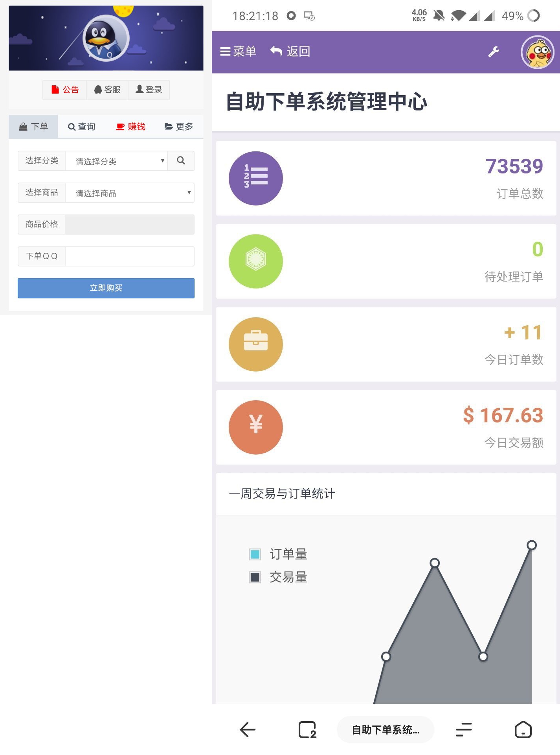The height and width of the screenshot is (755, 560).
Task: Tap the 一周交易与订单统计 heading
Action: pos(282,494)
